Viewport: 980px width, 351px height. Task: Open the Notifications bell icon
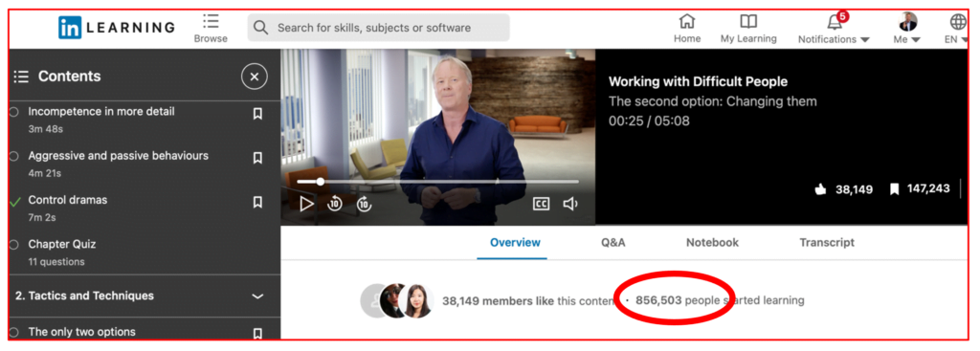point(835,22)
